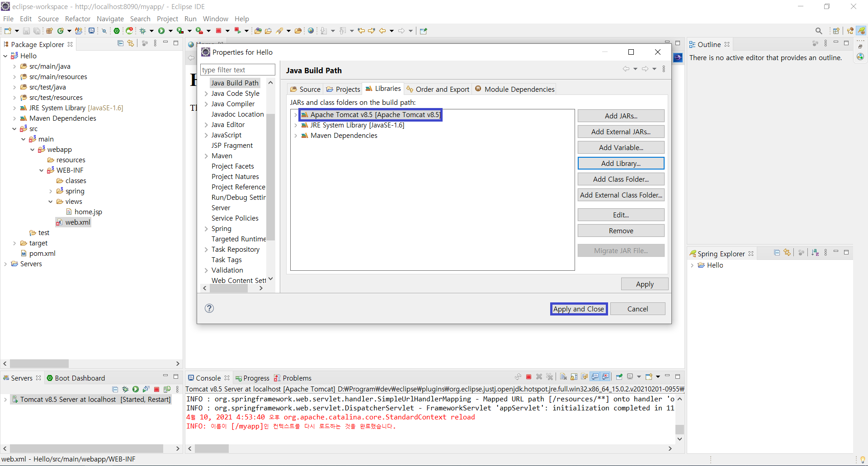Expand the Spring node in properties tree

[x=206, y=229]
